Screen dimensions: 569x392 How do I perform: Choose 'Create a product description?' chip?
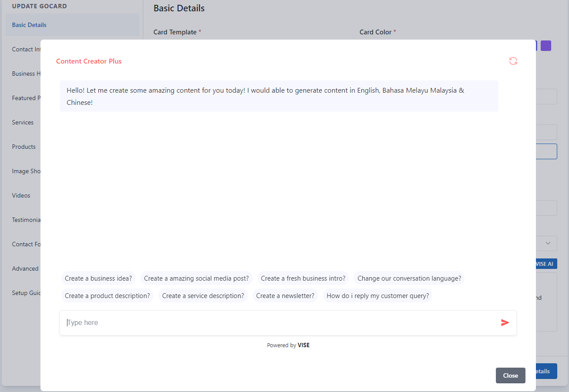pyautogui.click(x=107, y=296)
